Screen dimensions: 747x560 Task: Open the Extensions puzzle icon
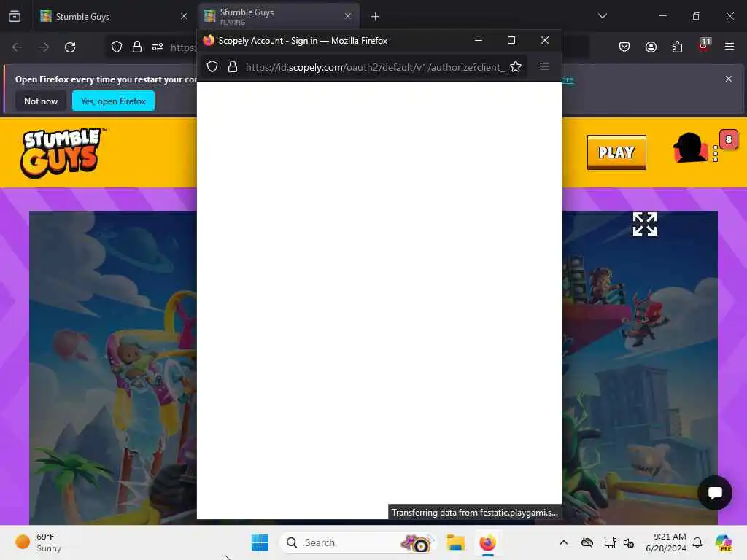click(677, 47)
